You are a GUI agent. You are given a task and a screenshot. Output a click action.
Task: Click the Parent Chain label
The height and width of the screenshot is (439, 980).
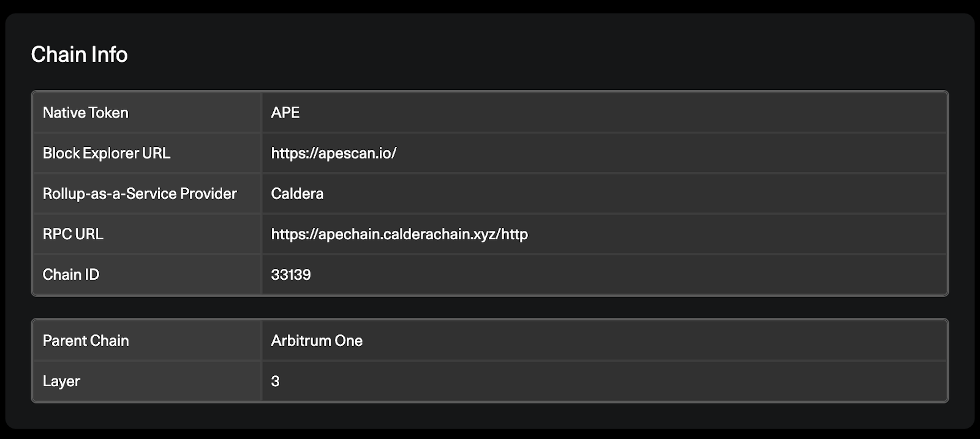pyautogui.click(x=86, y=340)
